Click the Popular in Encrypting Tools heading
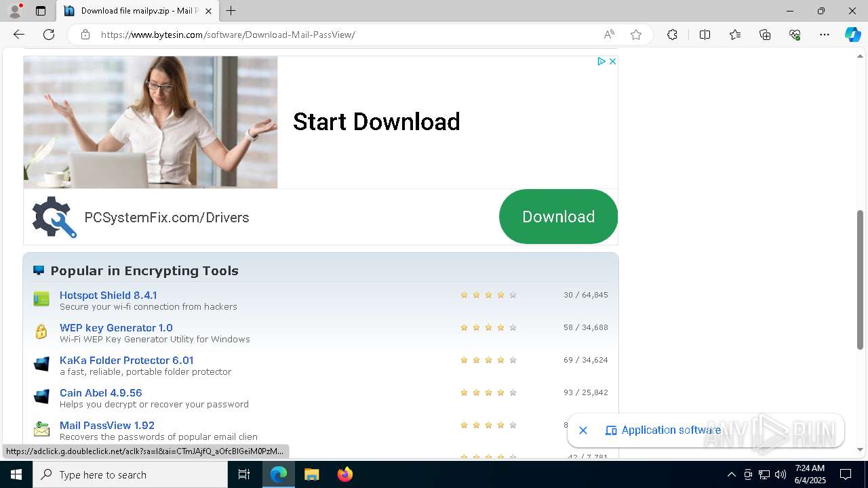This screenshot has height=488, width=868. pyautogui.click(x=144, y=270)
